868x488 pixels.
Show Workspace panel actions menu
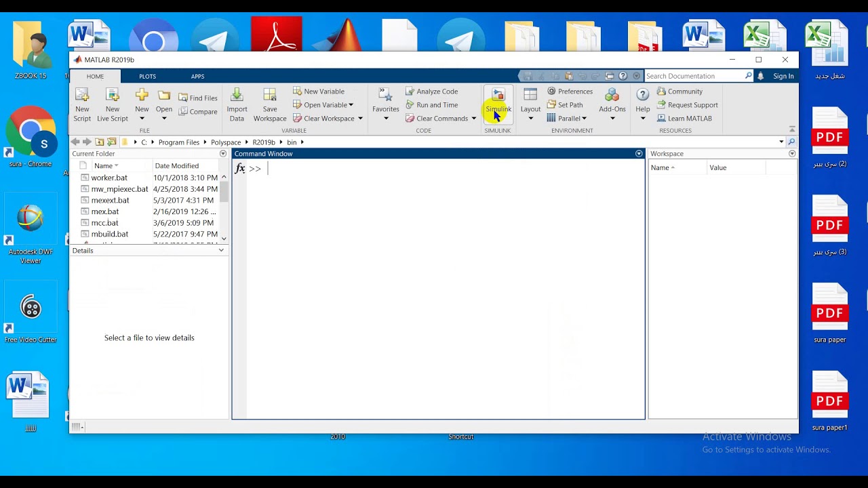(792, 154)
